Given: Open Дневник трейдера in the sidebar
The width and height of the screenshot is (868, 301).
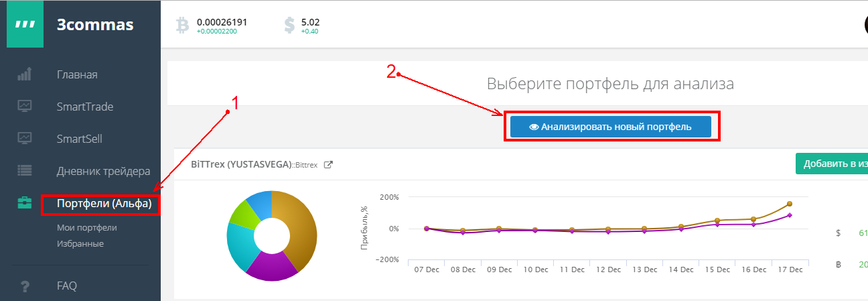Looking at the screenshot, I should coord(103,171).
